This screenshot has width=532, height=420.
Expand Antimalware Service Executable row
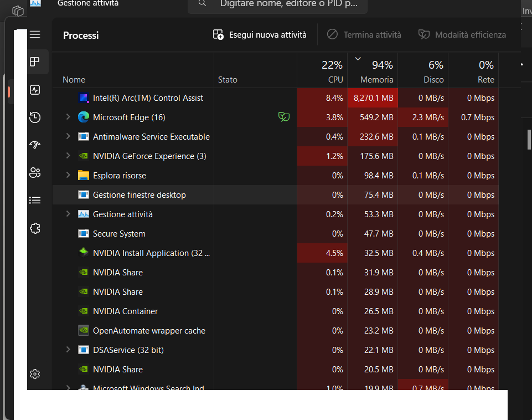click(68, 136)
